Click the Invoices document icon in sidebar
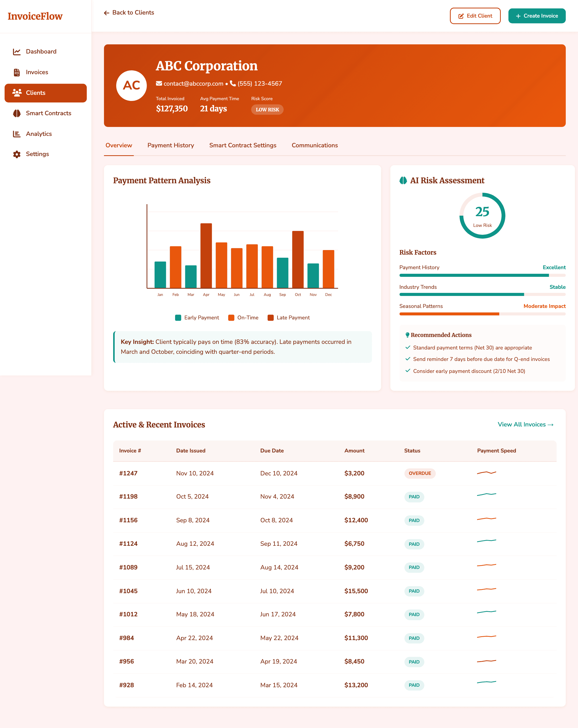This screenshot has height=728, width=578. [x=17, y=72]
